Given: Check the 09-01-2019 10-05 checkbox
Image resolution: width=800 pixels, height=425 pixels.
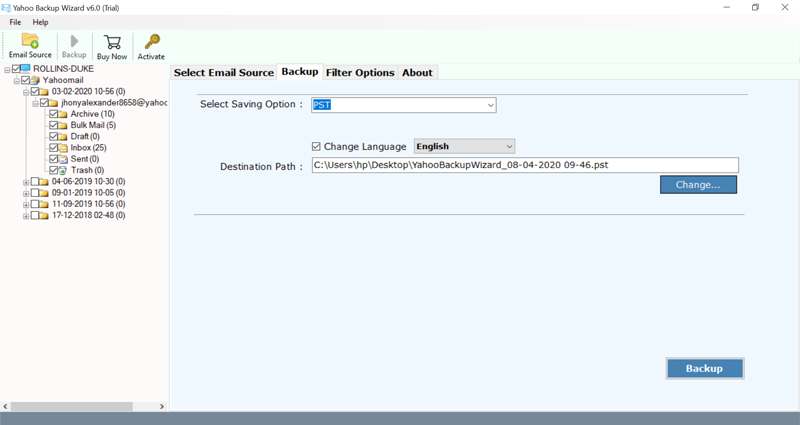Looking at the screenshot, I should (35, 192).
